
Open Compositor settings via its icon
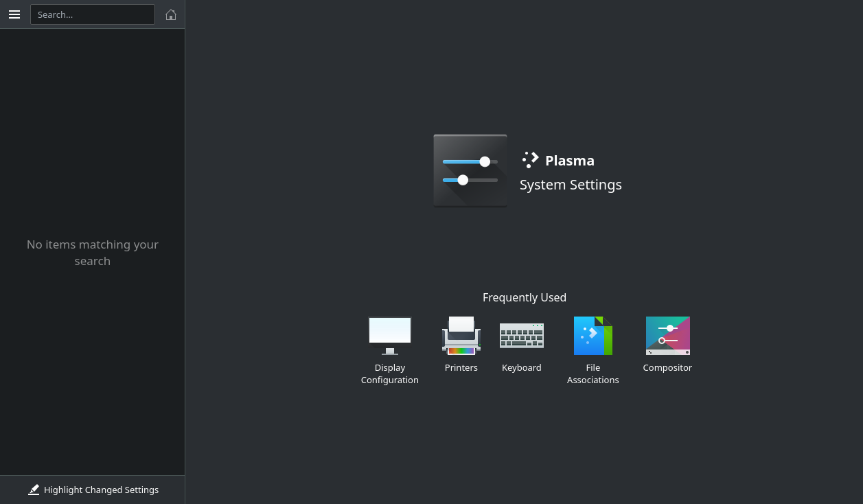tap(667, 335)
